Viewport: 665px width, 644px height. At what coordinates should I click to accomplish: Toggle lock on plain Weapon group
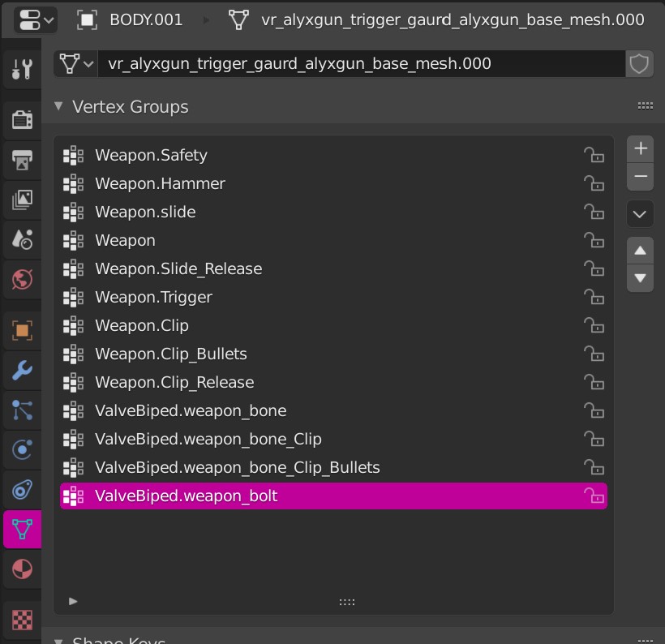(x=594, y=241)
